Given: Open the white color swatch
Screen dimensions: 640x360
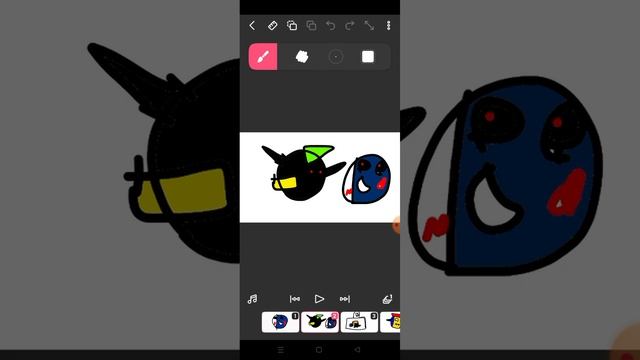Looking at the screenshot, I should tap(368, 57).
